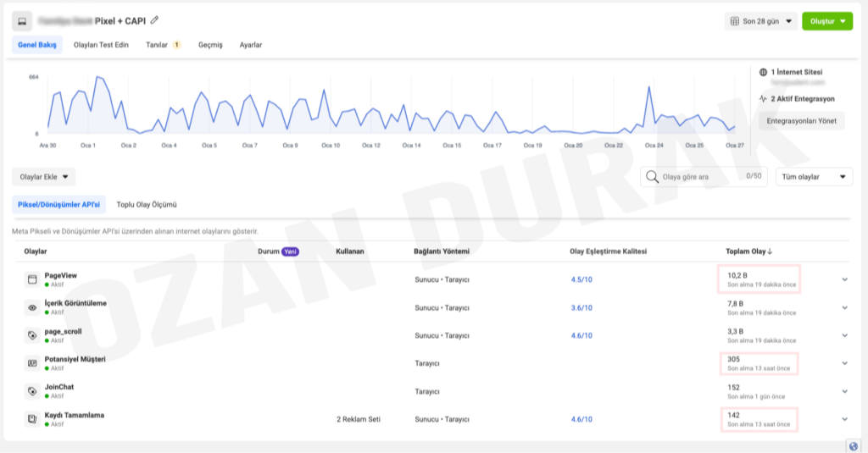Screen dimensions: 868x453
Task: Open the Olaylar Ekle dropdown
Action: click(44, 177)
